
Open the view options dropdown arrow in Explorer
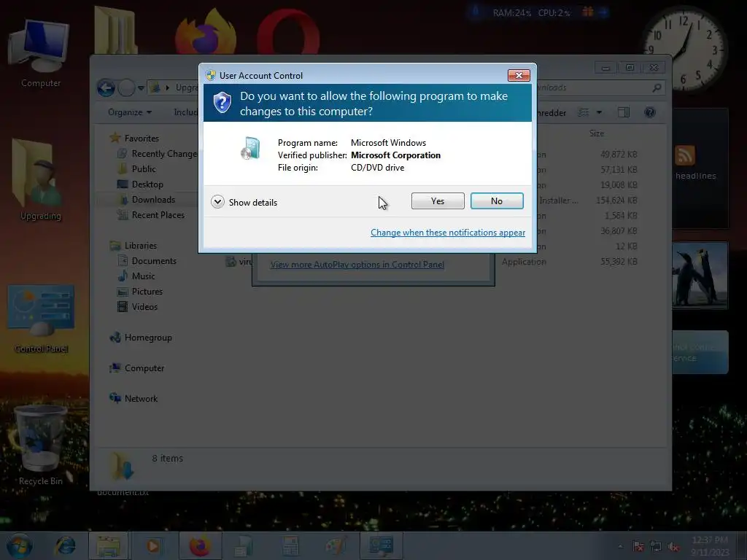click(x=600, y=112)
